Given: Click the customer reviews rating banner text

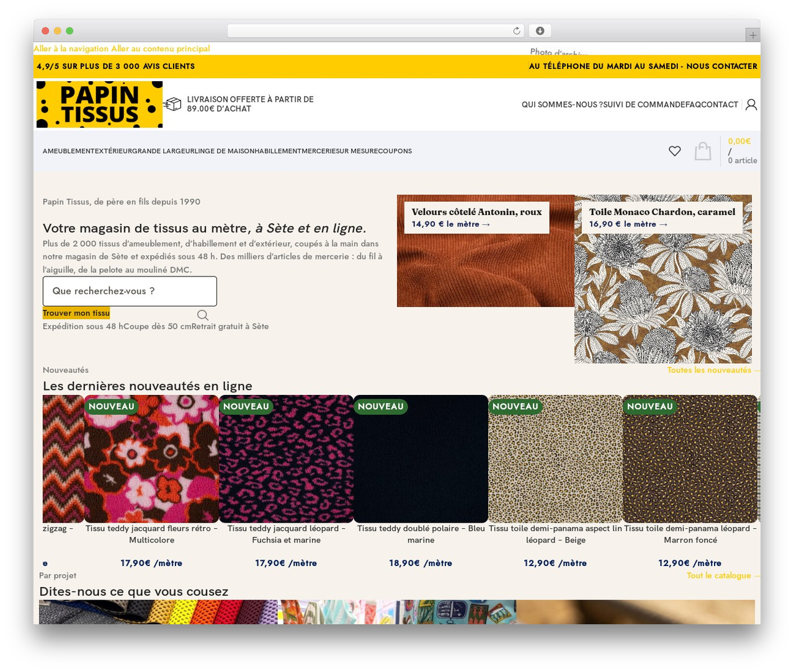Looking at the screenshot, I should tap(116, 66).
